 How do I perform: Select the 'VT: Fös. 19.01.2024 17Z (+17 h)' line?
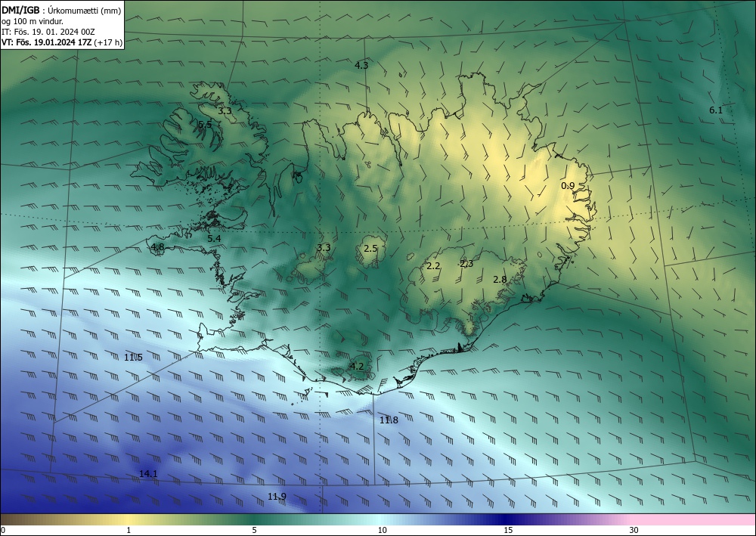62,42
